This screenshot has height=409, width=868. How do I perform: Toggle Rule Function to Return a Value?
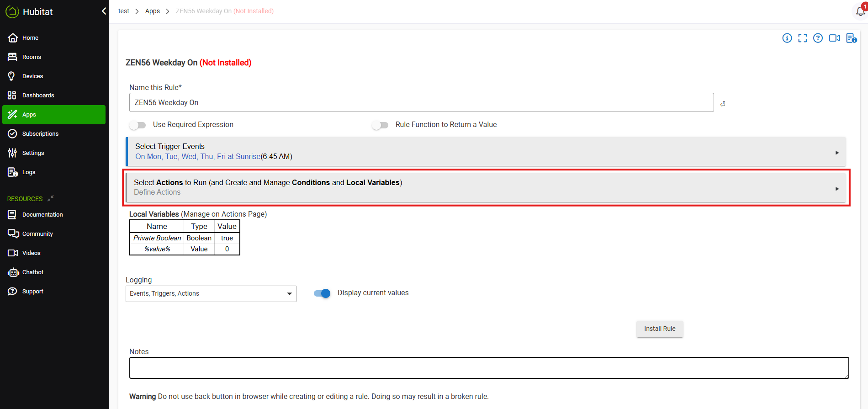380,125
